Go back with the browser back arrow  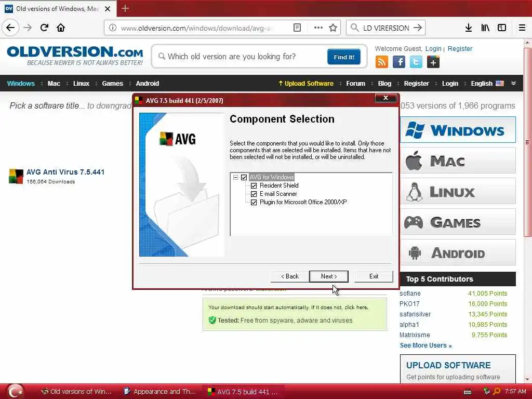click(x=10, y=28)
